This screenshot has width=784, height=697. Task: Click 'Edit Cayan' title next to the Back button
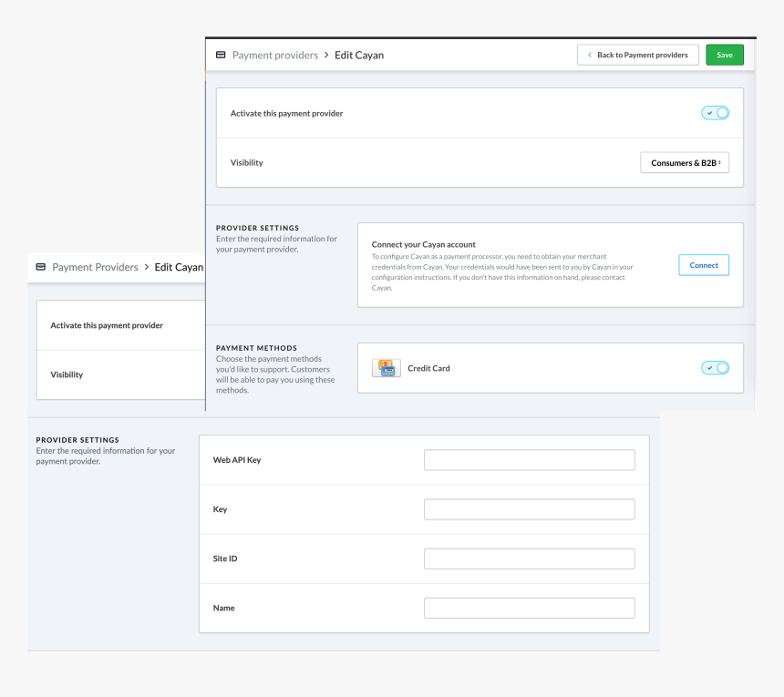pos(359,56)
